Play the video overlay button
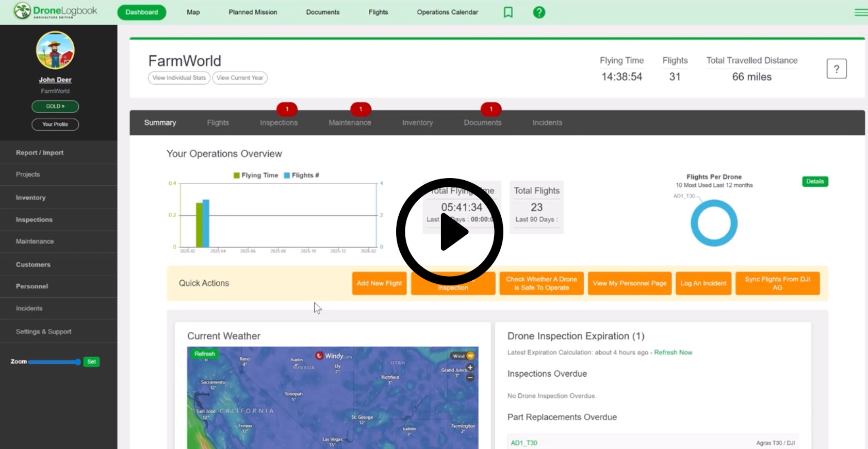This screenshot has height=449, width=868. (450, 232)
